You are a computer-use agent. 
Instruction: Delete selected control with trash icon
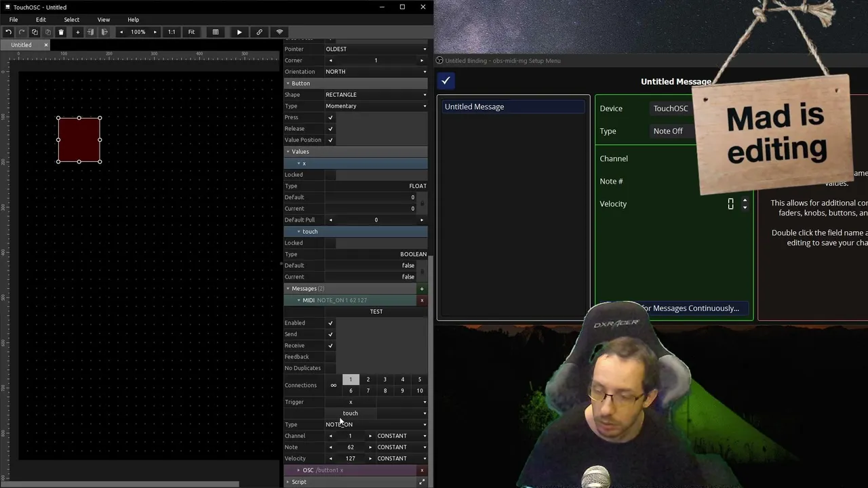[x=61, y=32]
